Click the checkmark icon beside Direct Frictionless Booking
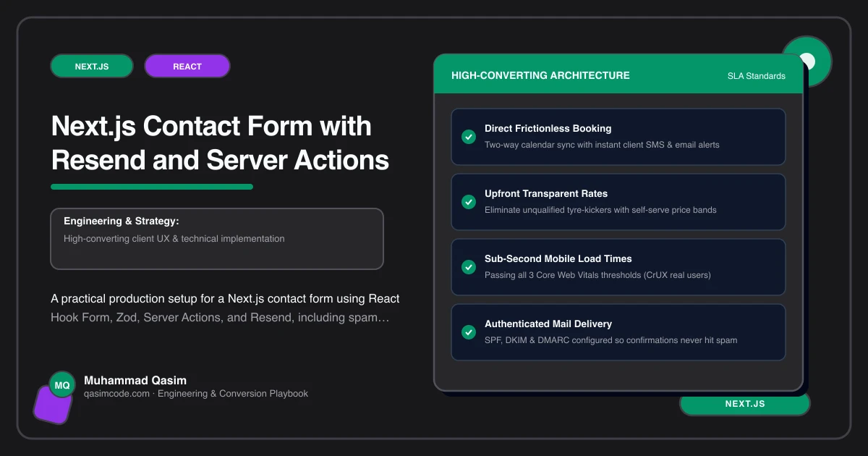 point(469,137)
